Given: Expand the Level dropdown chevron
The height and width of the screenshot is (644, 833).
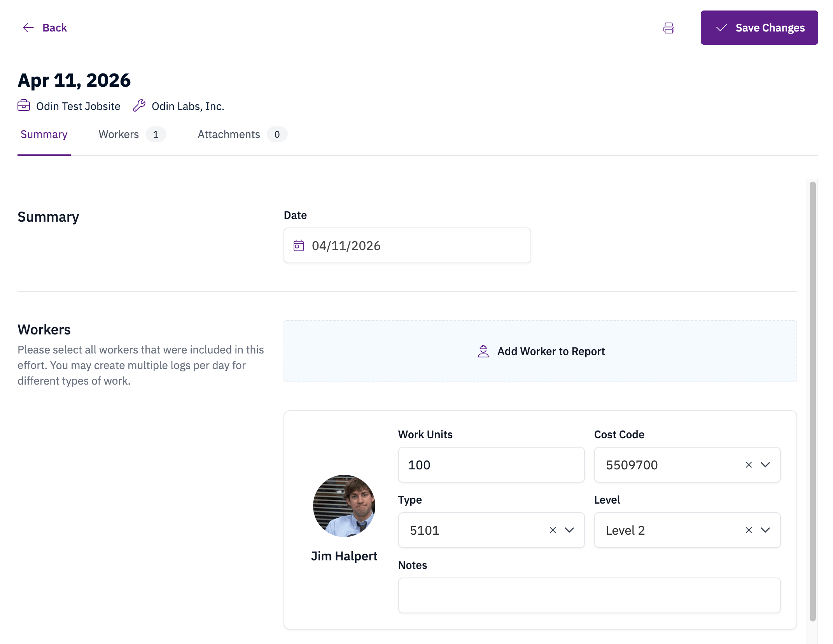Looking at the screenshot, I should (765, 530).
